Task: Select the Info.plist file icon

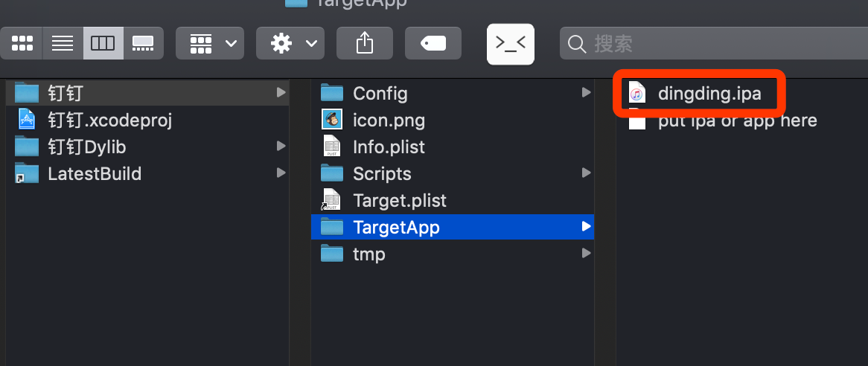Action: pos(332,147)
